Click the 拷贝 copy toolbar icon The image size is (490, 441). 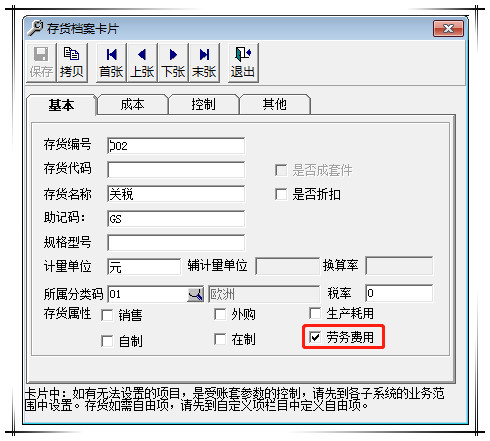(72, 62)
